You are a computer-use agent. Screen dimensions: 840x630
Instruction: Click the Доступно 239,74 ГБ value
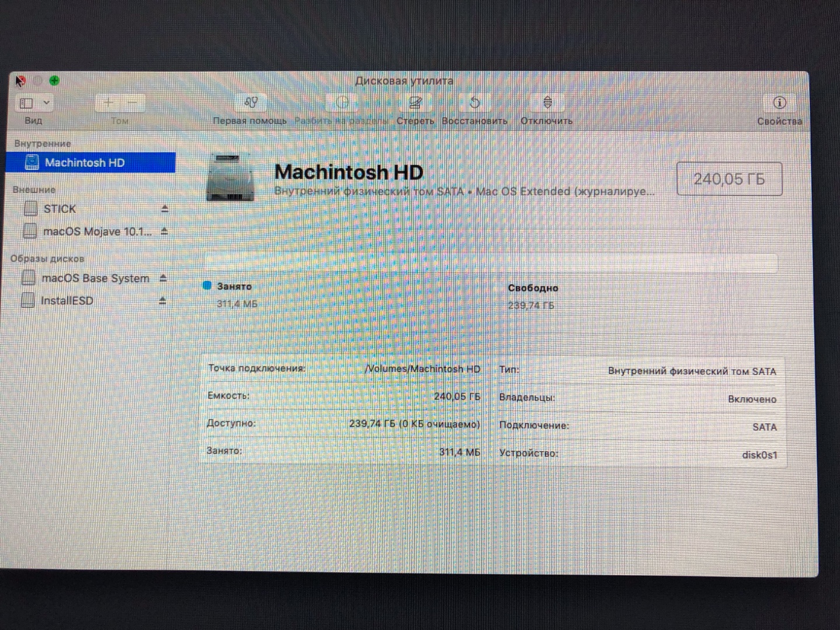pyautogui.click(x=415, y=424)
